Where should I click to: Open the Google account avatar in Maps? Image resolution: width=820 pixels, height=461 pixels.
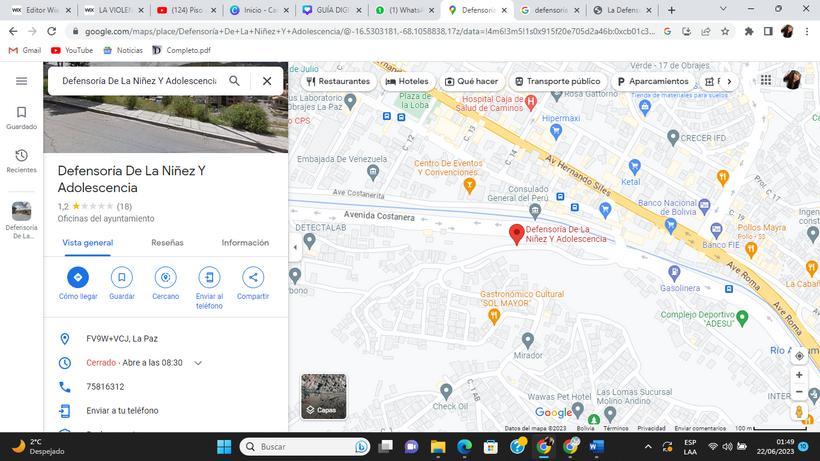(792, 80)
